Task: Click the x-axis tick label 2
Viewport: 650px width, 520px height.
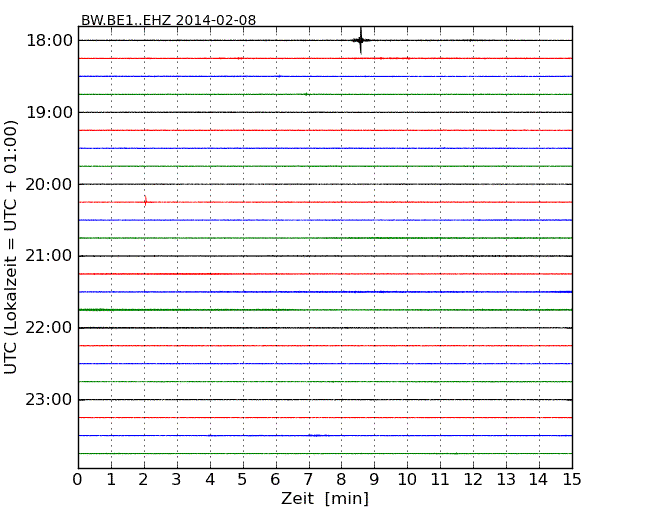Action: pyautogui.click(x=143, y=479)
